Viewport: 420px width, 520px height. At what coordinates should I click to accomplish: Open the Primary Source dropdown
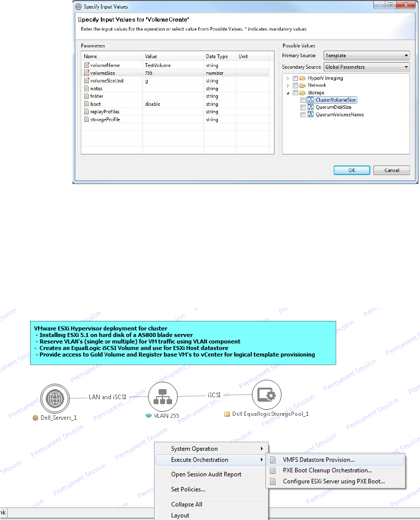tap(366, 56)
